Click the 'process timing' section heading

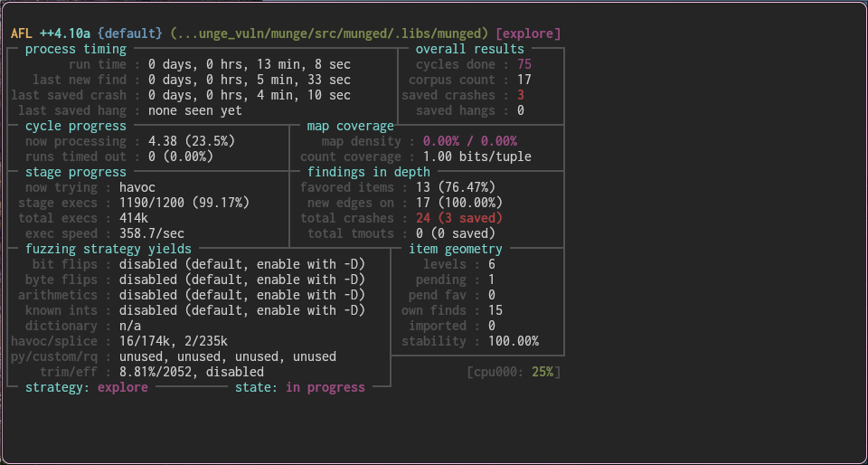point(76,49)
